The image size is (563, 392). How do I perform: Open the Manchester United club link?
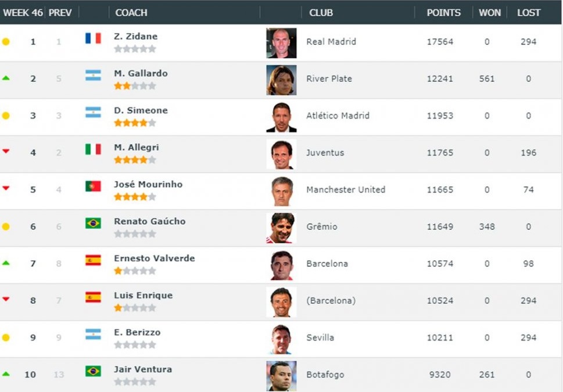pos(346,189)
